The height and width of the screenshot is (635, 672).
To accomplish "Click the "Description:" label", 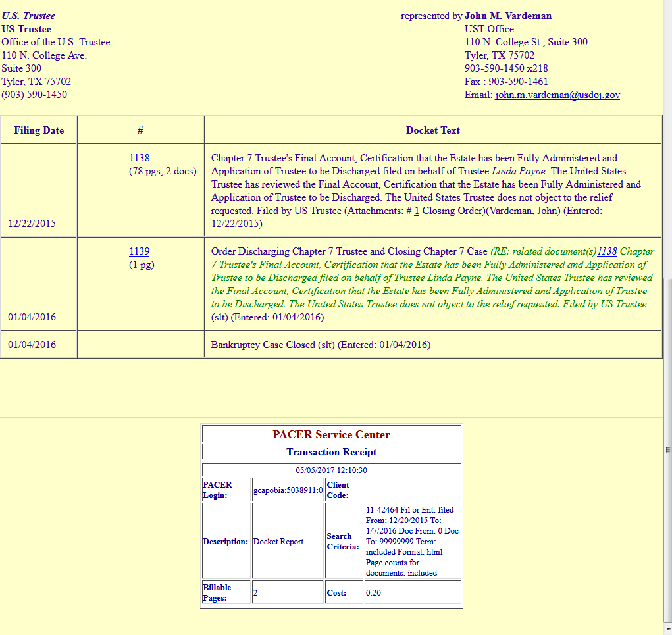I will click(x=226, y=542).
